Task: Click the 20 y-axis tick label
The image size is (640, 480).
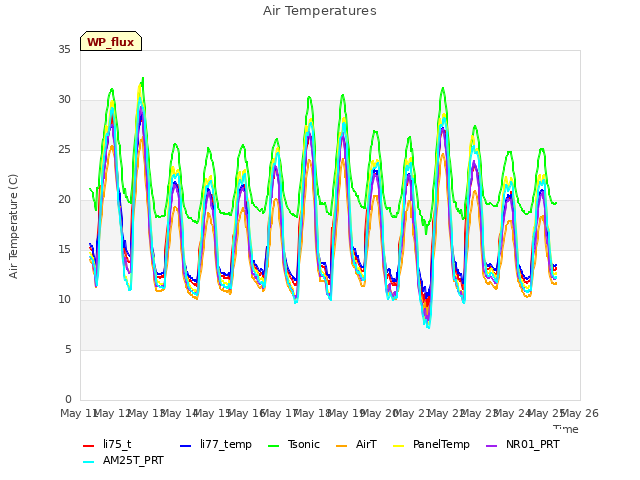Action: point(64,199)
